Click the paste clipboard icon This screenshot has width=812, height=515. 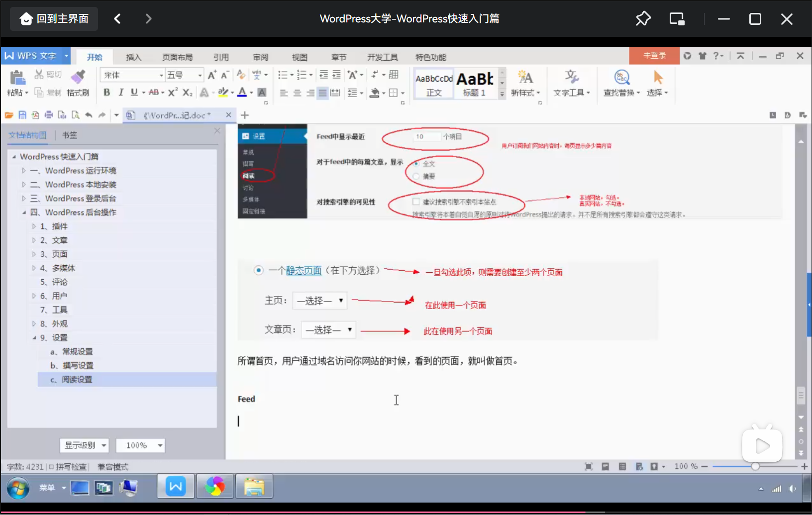coord(17,77)
